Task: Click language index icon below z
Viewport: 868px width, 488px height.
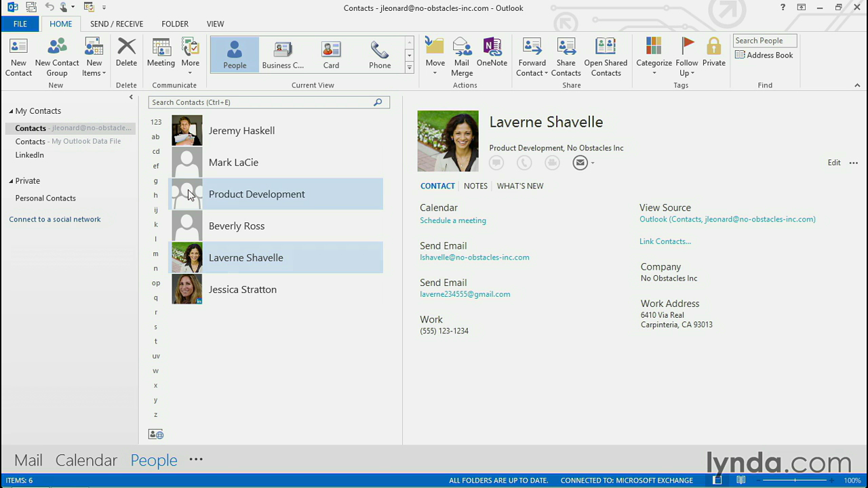Action: tap(156, 434)
